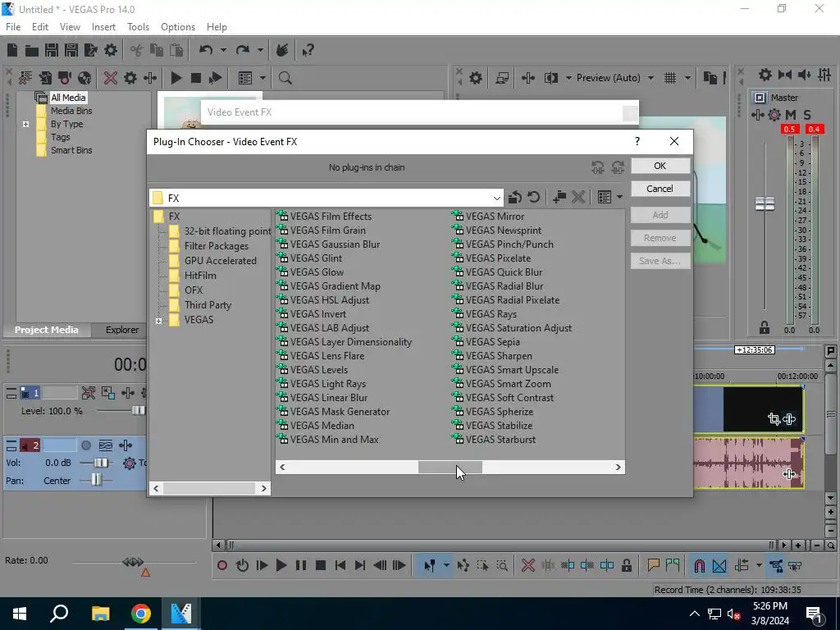This screenshot has height=630, width=840.
Task: Click the Windows Start button
Action: pos(20,614)
